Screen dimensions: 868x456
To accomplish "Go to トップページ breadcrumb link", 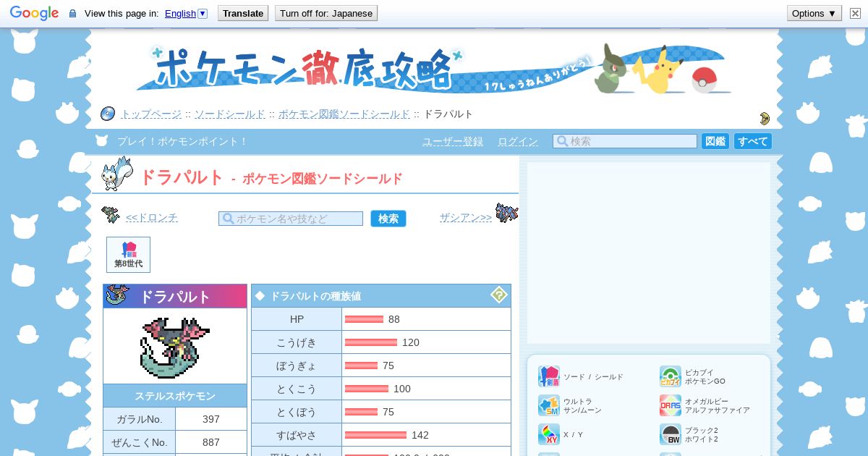I will click(150, 114).
